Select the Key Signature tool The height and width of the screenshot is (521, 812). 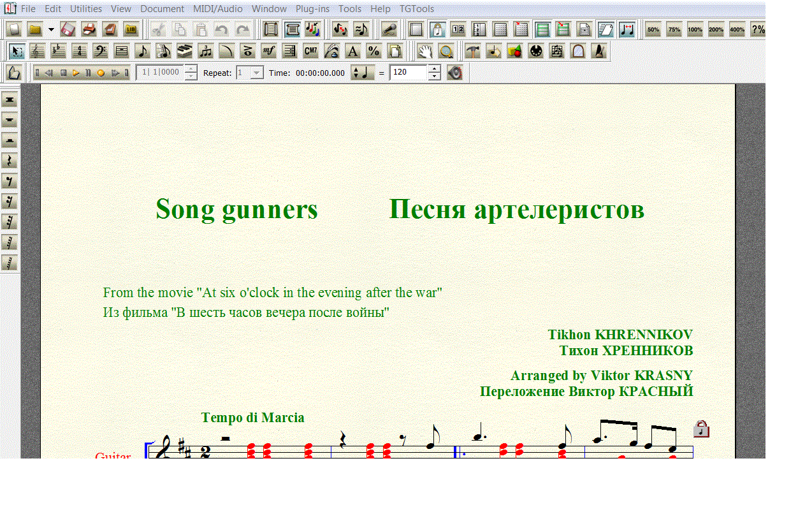pos(58,51)
